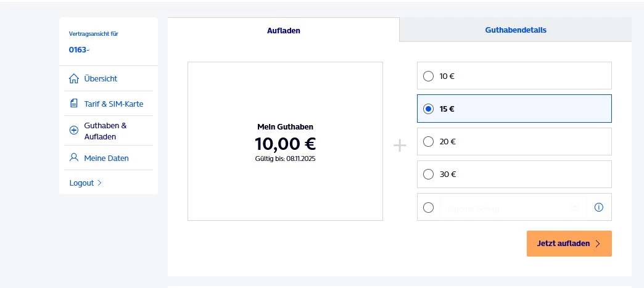Click the large plus sign beside the balance card
644x288 pixels.
(400, 146)
